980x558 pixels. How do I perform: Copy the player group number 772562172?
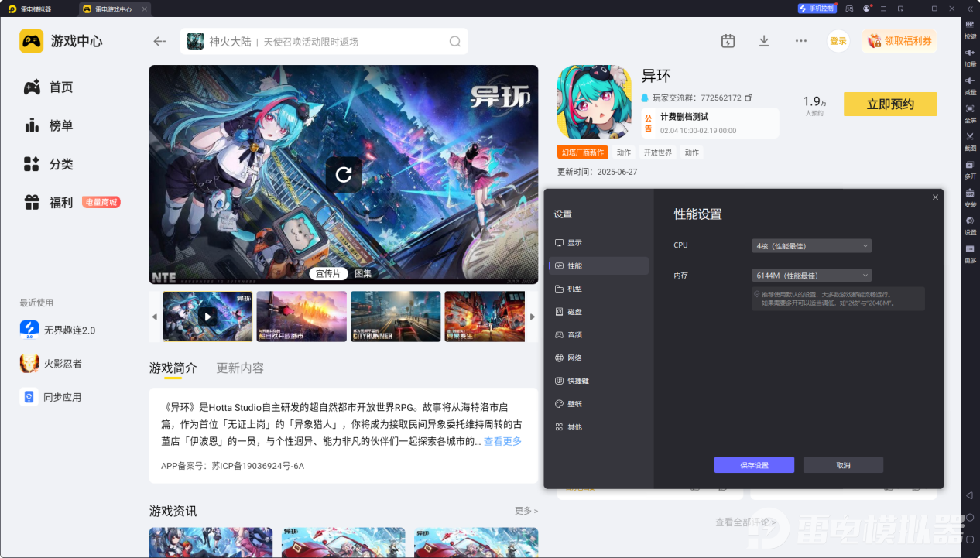(749, 98)
